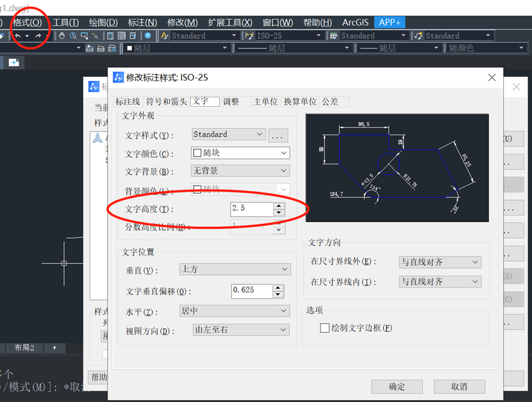Open the Layer Properties Manager icon
Screen dimensions: 532x402
[x=90, y=47]
